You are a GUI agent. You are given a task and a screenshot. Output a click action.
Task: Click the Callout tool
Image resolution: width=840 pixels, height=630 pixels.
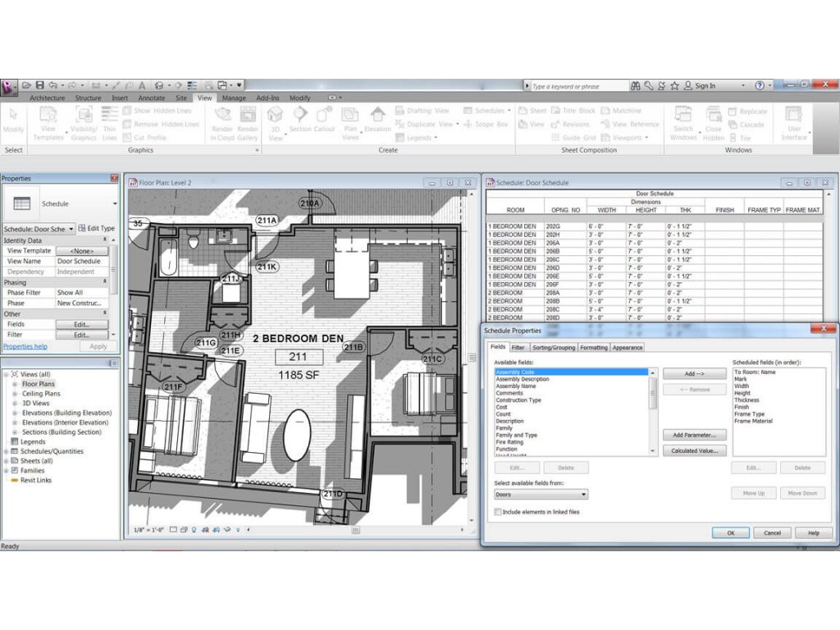(324, 123)
